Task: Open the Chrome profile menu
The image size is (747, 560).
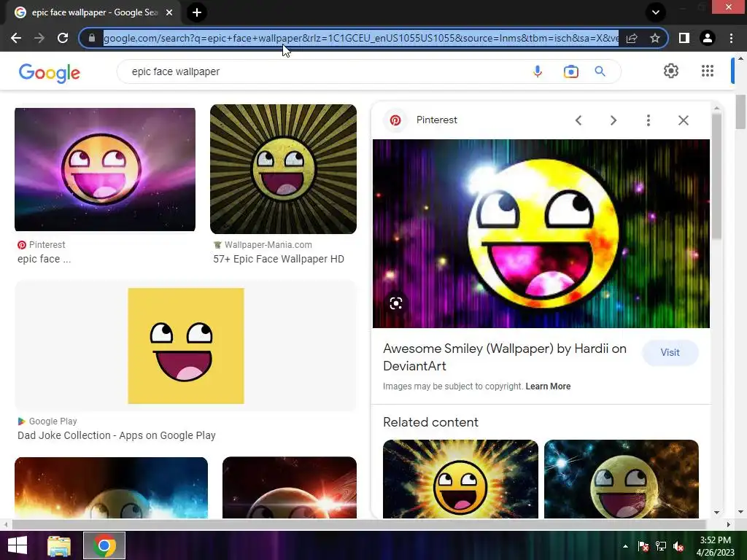Action: click(x=708, y=38)
